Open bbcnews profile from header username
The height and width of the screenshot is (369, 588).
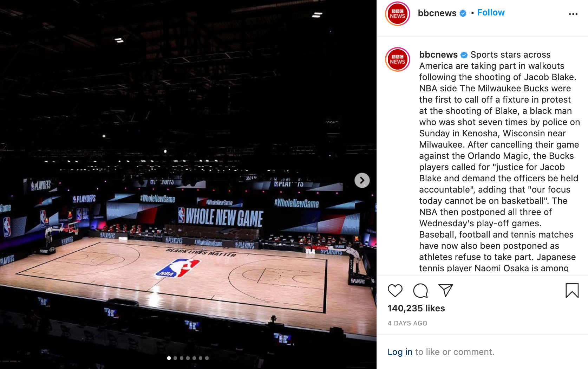(437, 13)
